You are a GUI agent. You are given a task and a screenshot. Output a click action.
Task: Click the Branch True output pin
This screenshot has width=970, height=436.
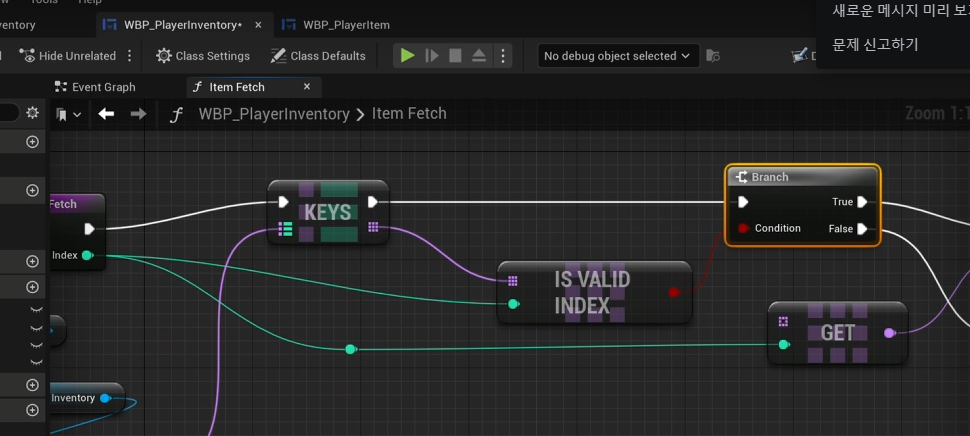862,202
